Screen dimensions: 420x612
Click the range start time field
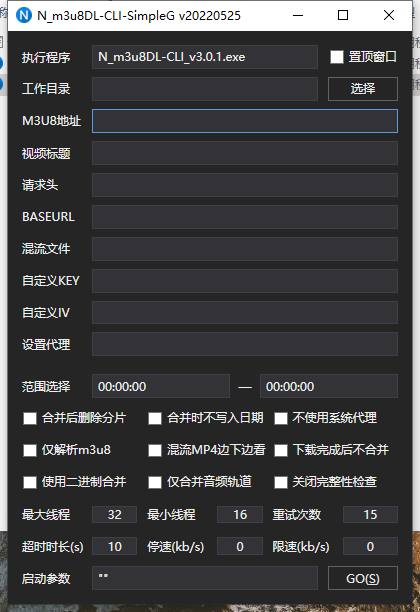pos(161,386)
